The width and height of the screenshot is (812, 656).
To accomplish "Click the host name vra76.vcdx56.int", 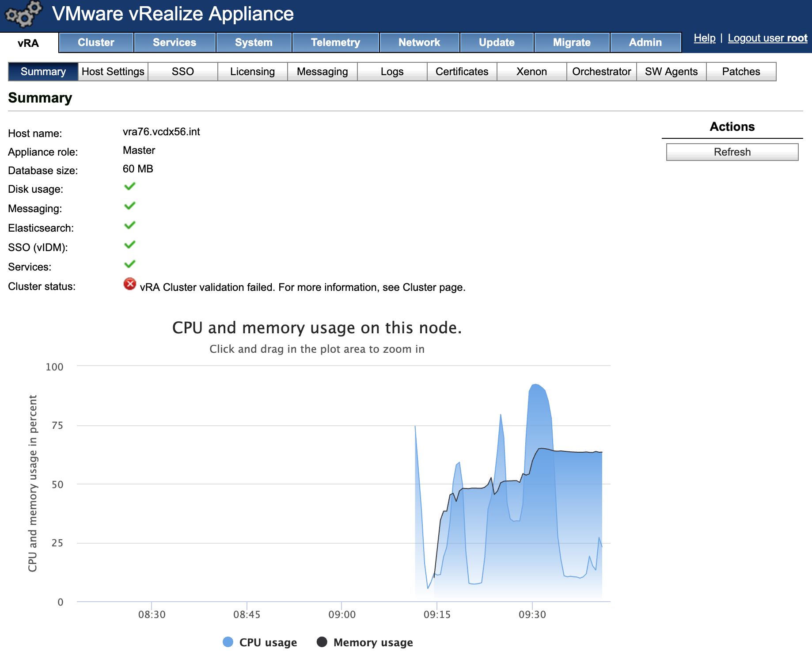I will coord(161,132).
